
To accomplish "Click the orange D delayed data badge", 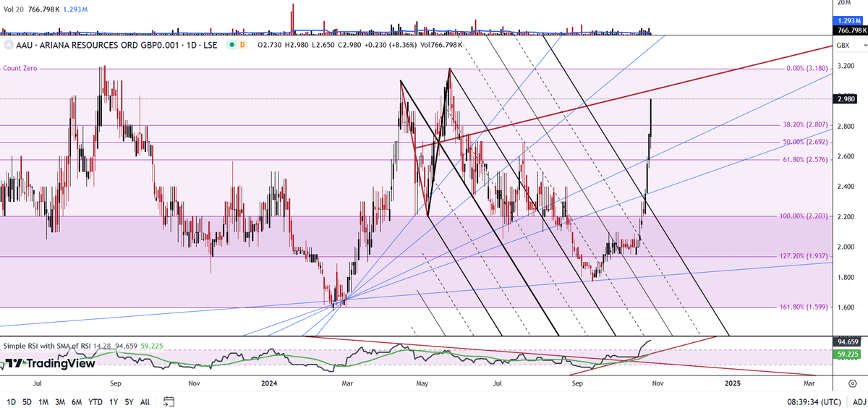I will [x=242, y=45].
